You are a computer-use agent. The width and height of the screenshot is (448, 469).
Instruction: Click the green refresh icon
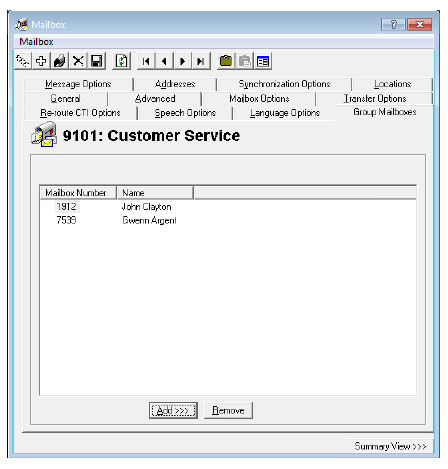point(121,61)
